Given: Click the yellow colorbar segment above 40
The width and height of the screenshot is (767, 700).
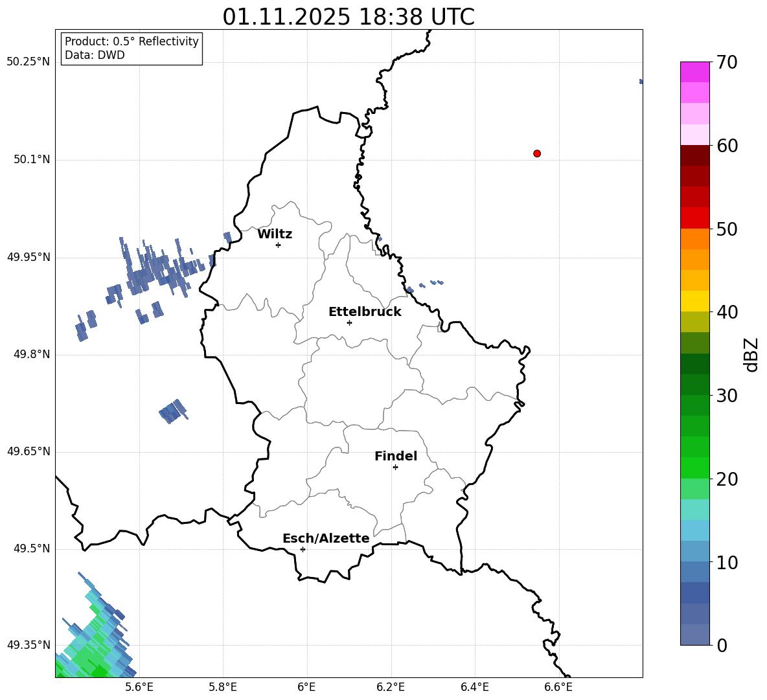Looking at the screenshot, I should point(694,301).
